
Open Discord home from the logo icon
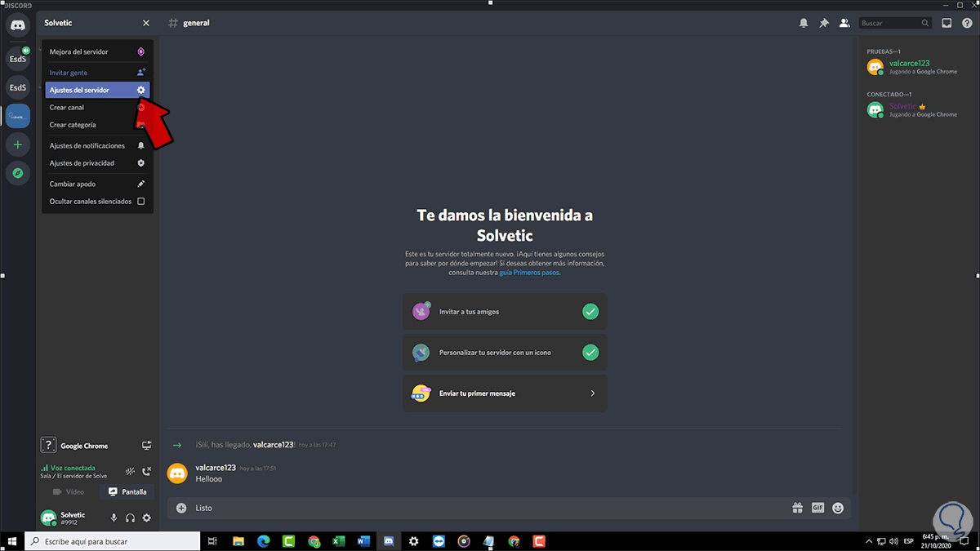17,24
